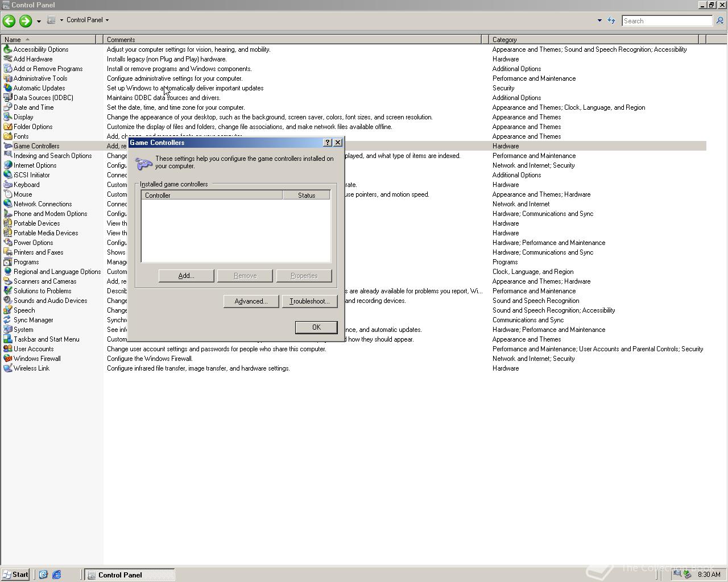728x582 pixels.
Task: Click the Sounds and Audio Devices icon
Action: (x=7, y=301)
